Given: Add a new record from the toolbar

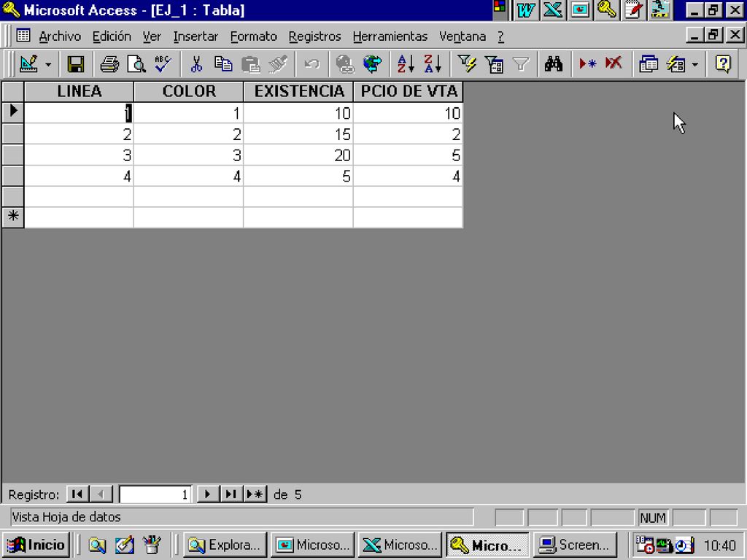Looking at the screenshot, I should click(587, 64).
